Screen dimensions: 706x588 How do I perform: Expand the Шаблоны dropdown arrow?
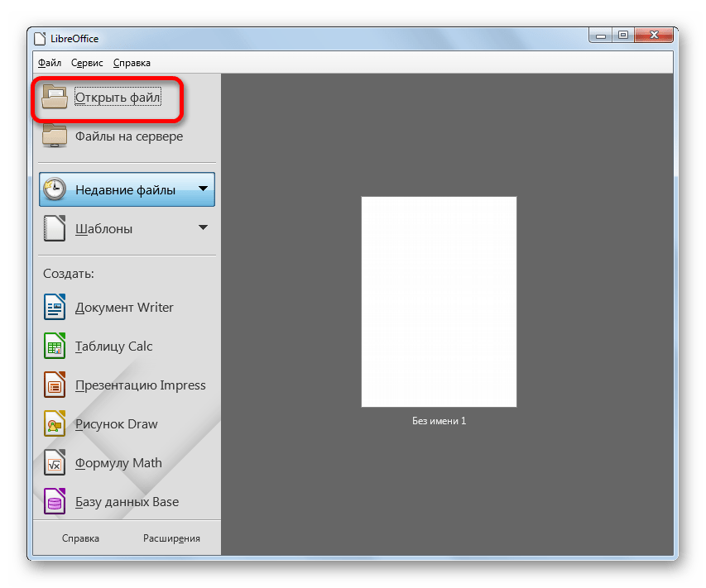[x=203, y=228]
